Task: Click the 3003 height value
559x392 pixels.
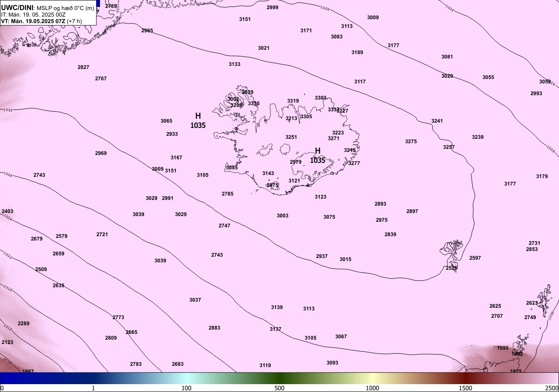Action: pyautogui.click(x=283, y=216)
